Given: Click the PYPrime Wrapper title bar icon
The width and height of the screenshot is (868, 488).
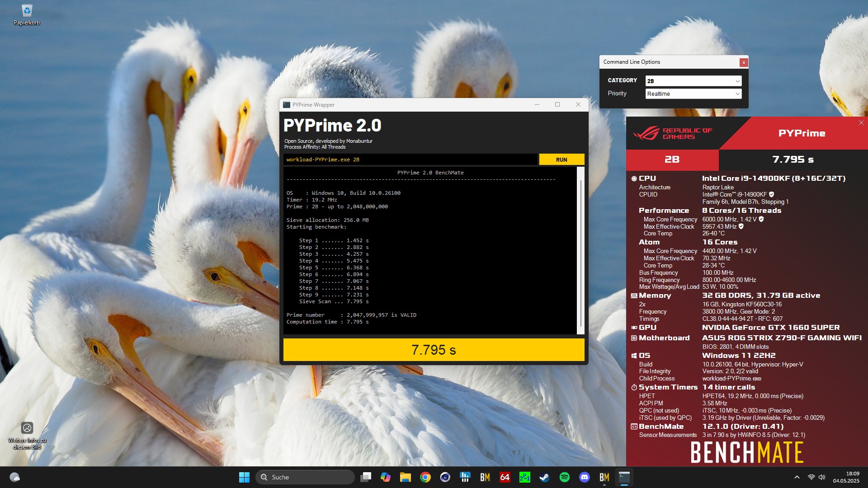Looking at the screenshot, I should (x=287, y=105).
